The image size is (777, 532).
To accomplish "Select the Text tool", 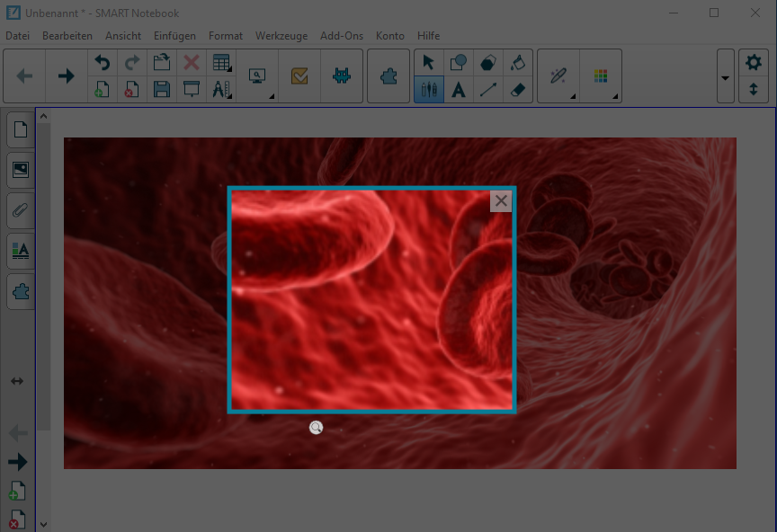I will [459, 89].
